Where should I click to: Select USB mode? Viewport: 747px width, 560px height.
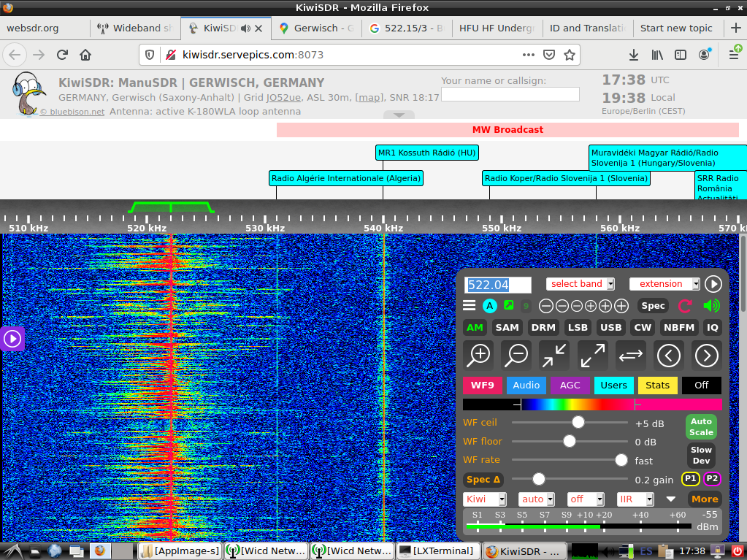click(x=610, y=328)
